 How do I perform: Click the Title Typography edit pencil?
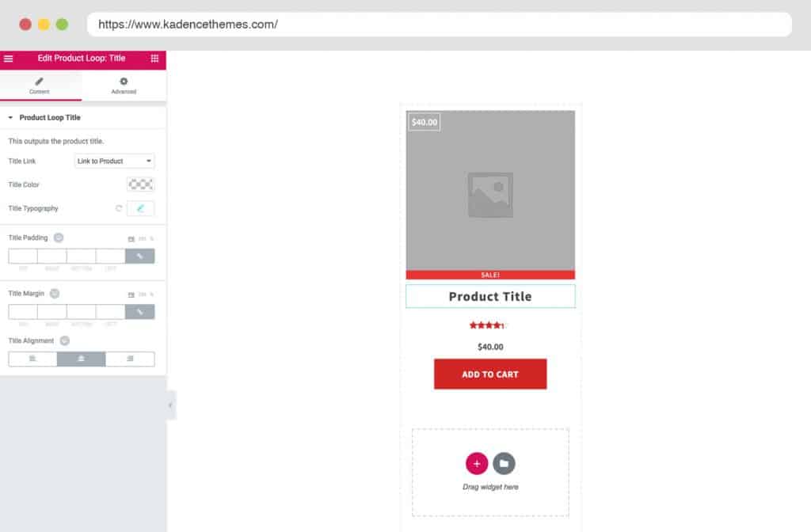[140, 208]
